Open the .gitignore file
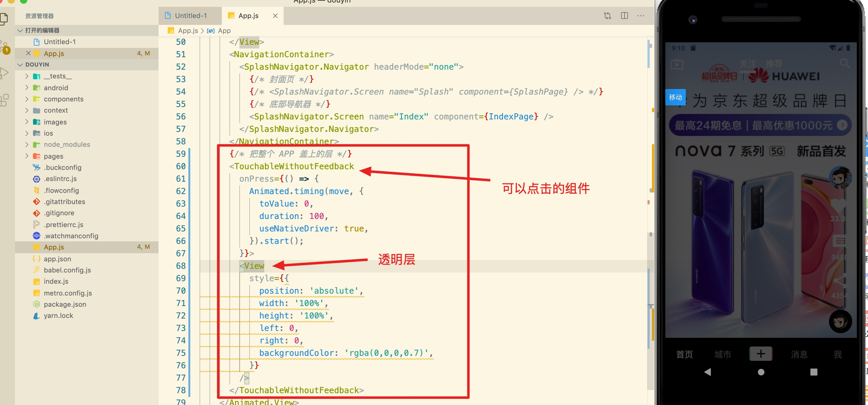The height and width of the screenshot is (405, 868). point(87,213)
